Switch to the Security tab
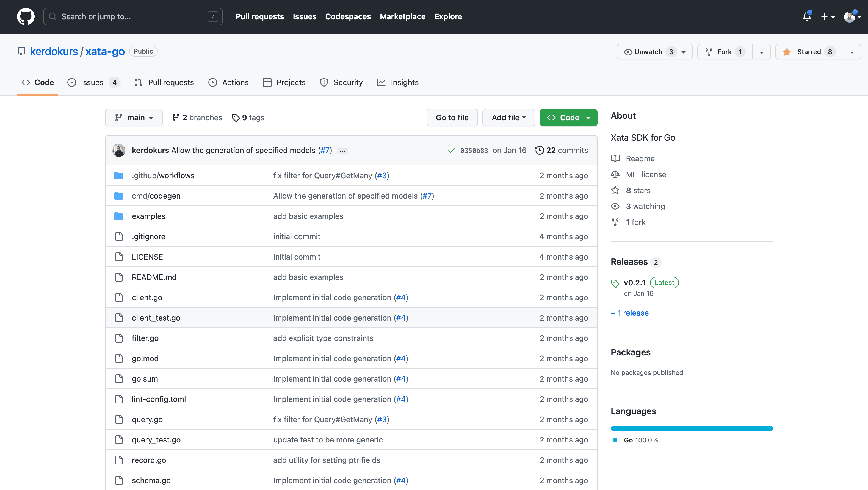Image resolution: width=868 pixels, height=490 pixels. [x=341, y=82]
